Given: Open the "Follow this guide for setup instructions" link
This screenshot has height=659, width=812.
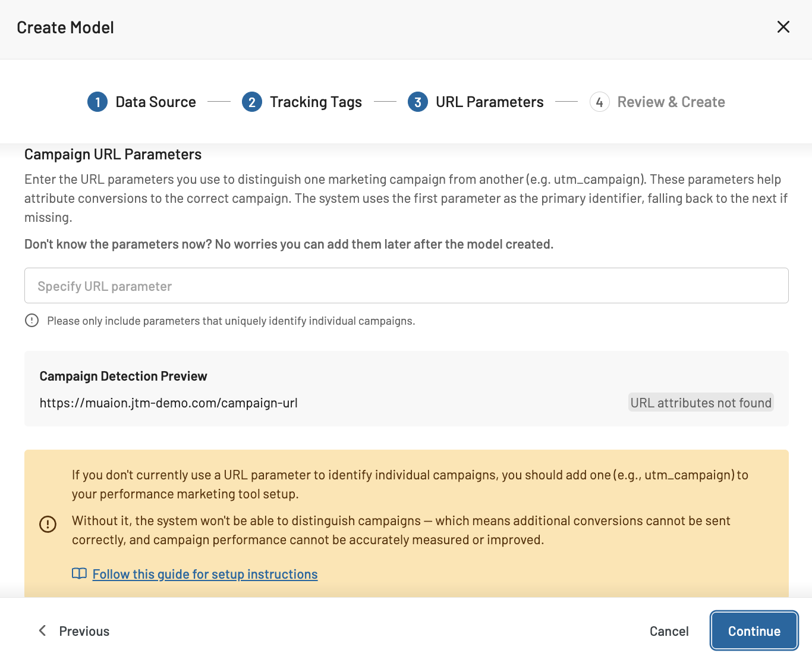Looking at the screenshot, I should (205, 574).
